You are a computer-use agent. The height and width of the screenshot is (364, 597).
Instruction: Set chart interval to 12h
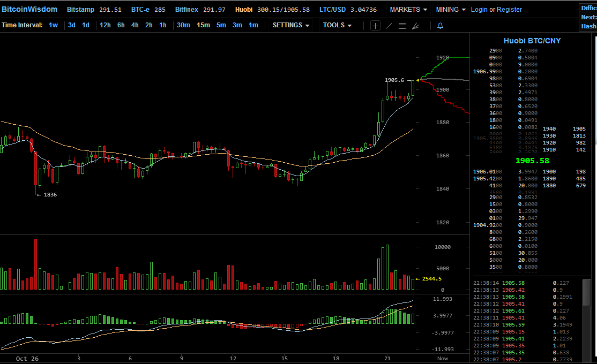(x=105, y=25)
